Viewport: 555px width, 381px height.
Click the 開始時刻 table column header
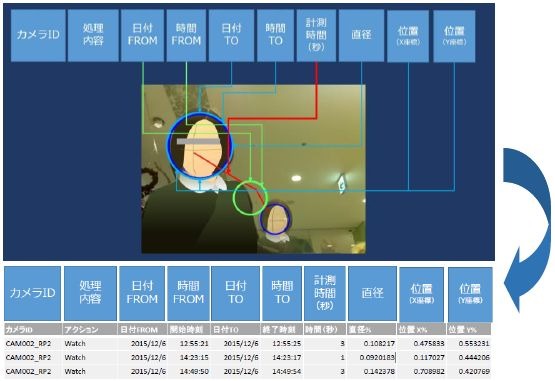click(189, 329)
